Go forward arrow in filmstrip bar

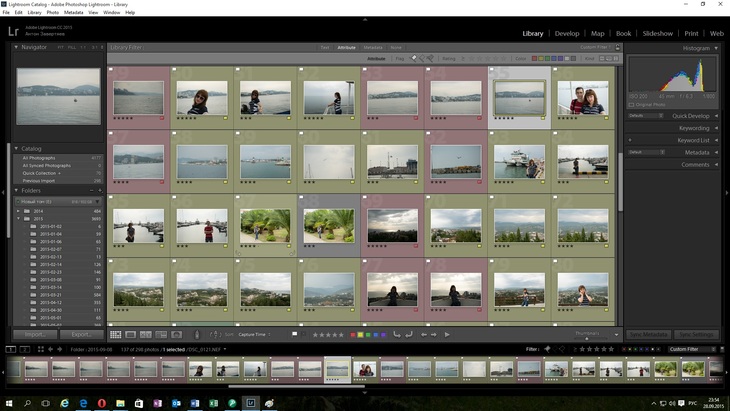click(60, 349)
